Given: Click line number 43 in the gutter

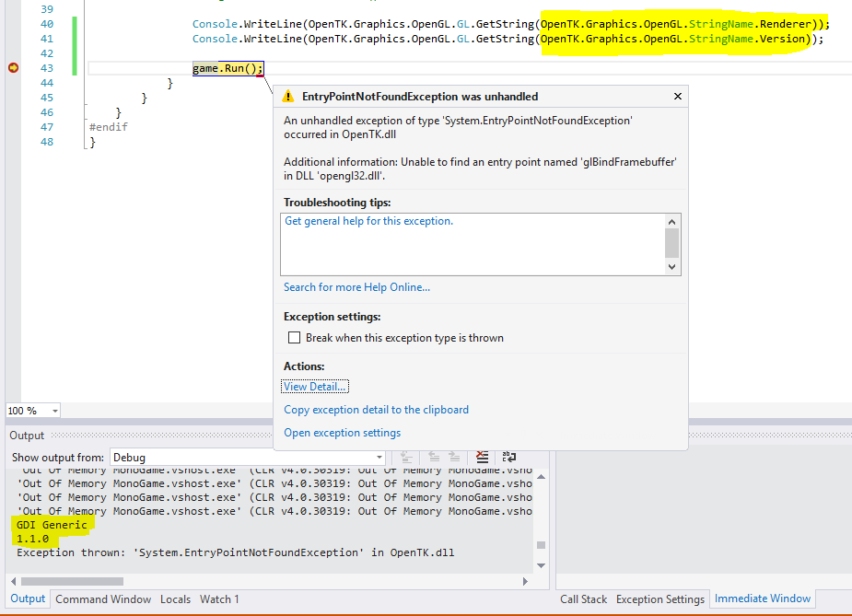Looking at the screenshot, I should pos(47,68).
